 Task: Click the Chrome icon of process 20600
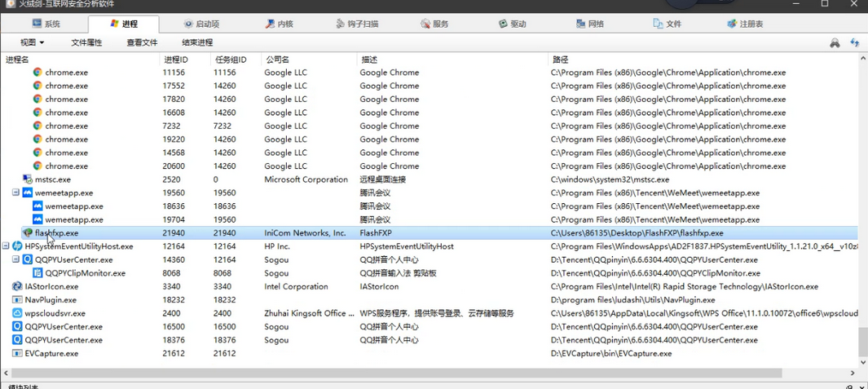(x=37, y=166)
